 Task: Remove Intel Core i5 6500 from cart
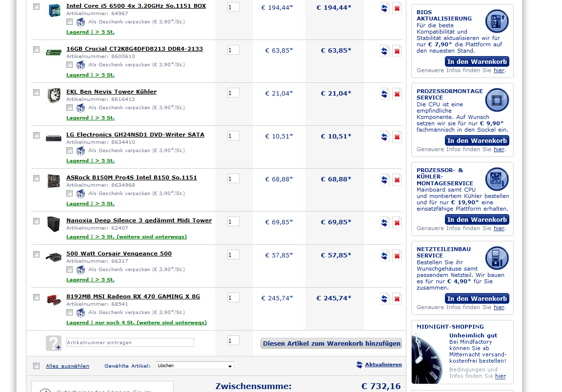(x=397, y=8)
